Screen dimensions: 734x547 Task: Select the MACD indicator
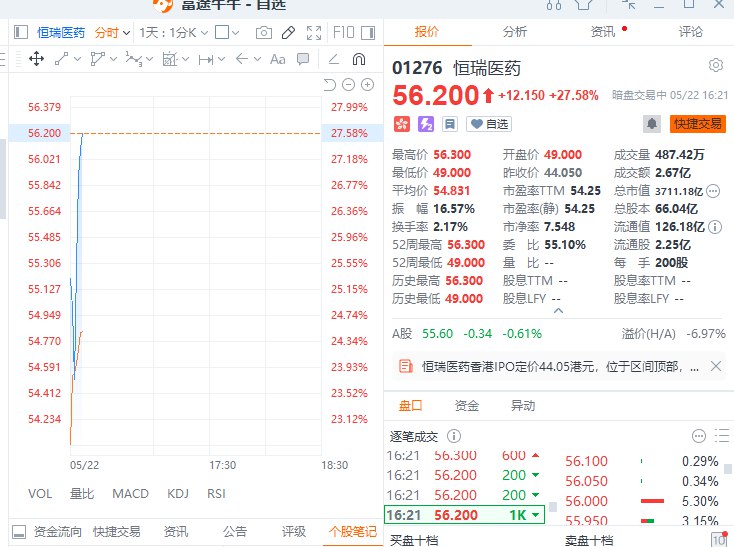point(131,494)
